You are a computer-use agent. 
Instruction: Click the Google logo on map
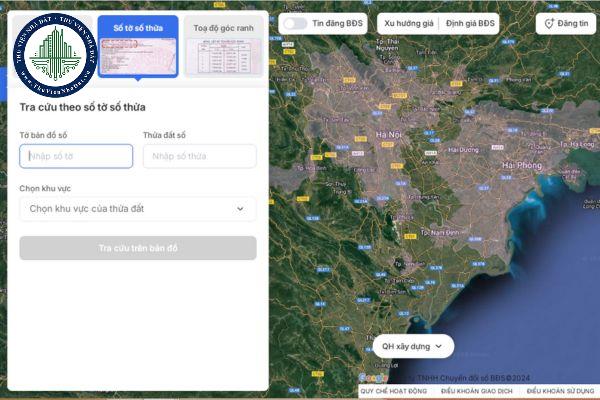[x=373, y=378]
